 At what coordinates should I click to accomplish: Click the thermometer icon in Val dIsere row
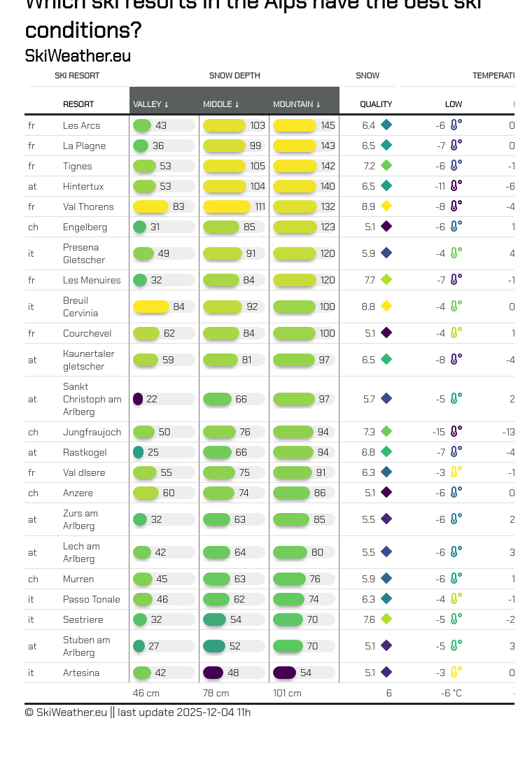(x=456, y=472)
